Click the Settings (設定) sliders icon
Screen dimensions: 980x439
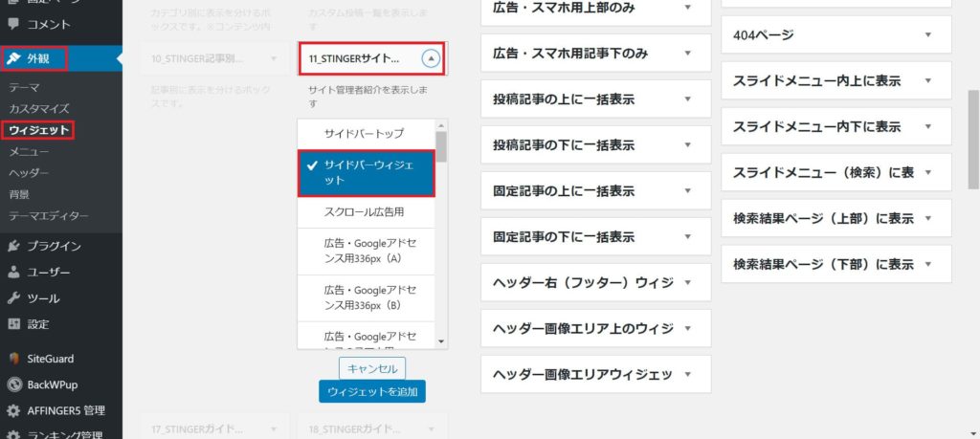coord(13,324)
